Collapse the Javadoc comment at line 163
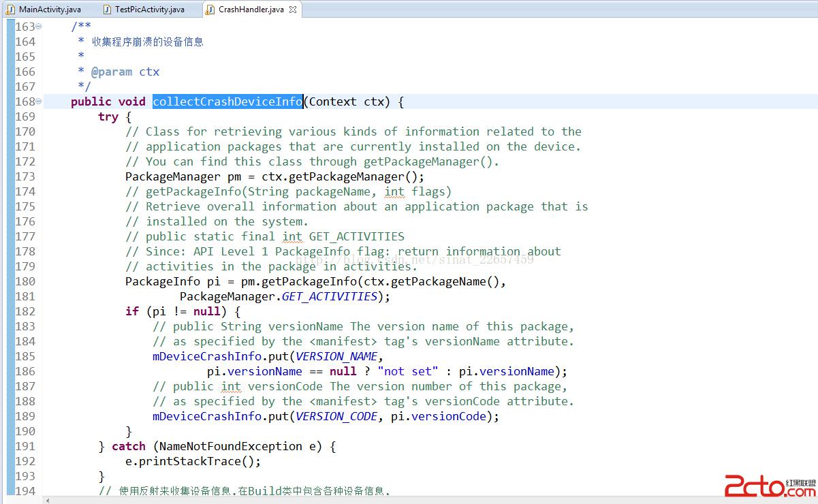The height and width of the screenshot is (504, 818). click(x=38, y=27)
